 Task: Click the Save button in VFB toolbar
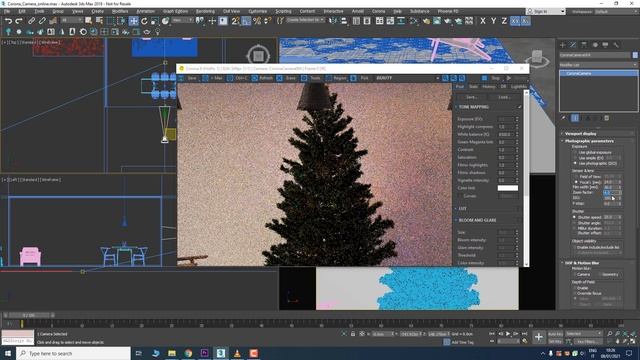189,78
